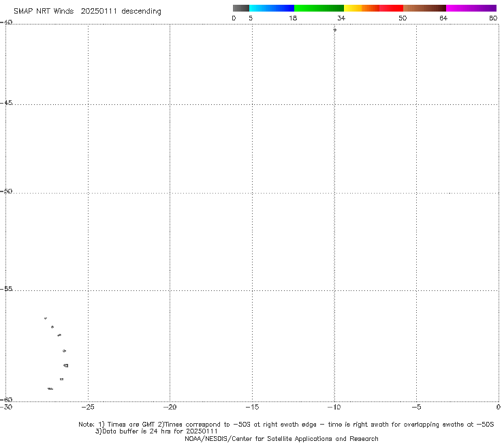Screen dimensions: 504x443
Task: Pick the green segment of the color bar
Action: pos(319,8)
